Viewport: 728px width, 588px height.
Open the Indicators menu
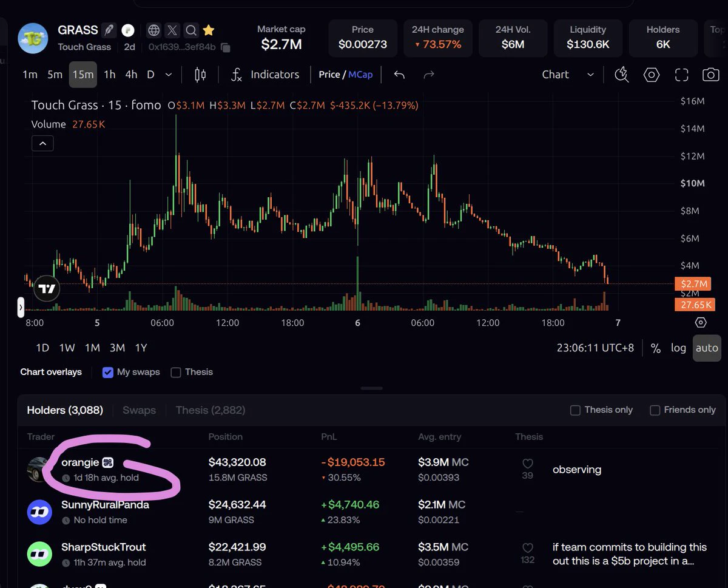[x=266, y=75]
